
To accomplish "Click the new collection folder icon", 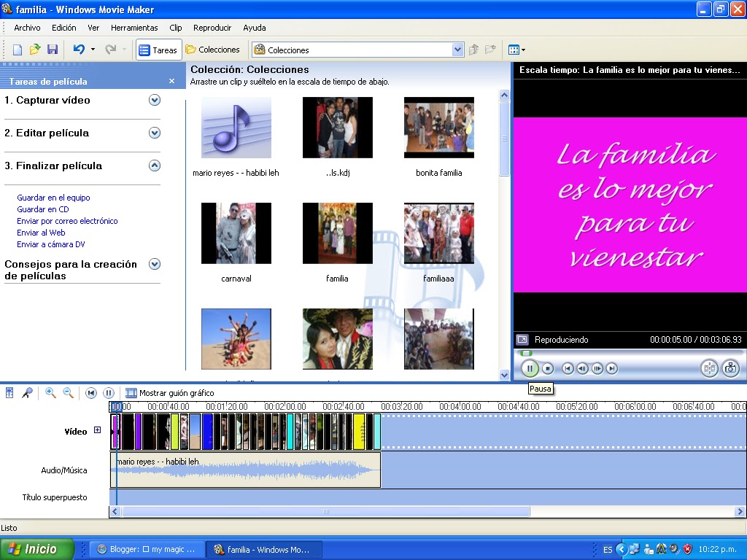I will (x=490, y=50).
